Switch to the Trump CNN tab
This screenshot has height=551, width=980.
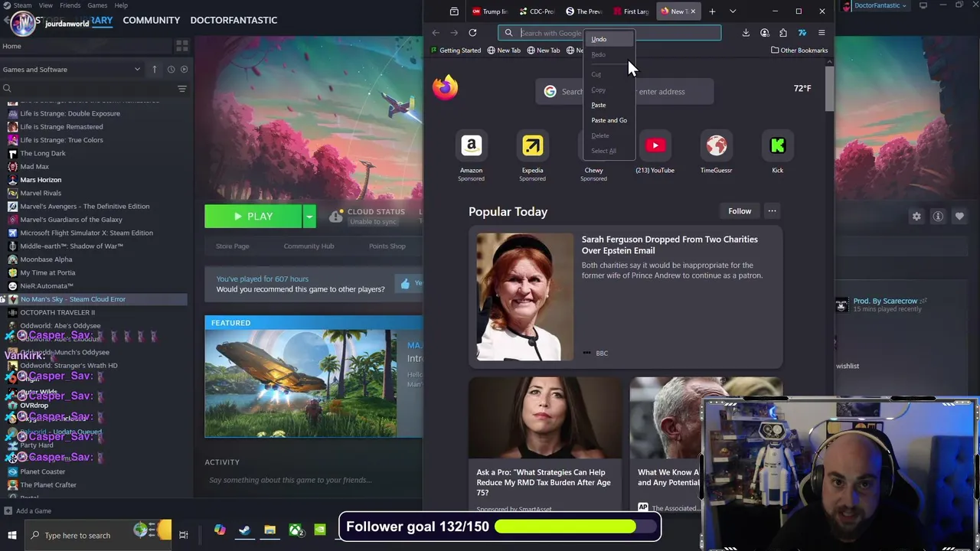coord(490,11)
